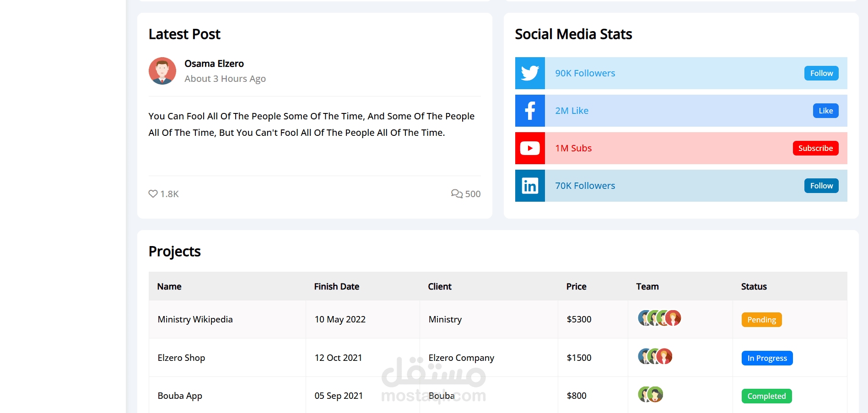
Task: Click the Bouba App team avatars
Action: [x=650, y=394]
